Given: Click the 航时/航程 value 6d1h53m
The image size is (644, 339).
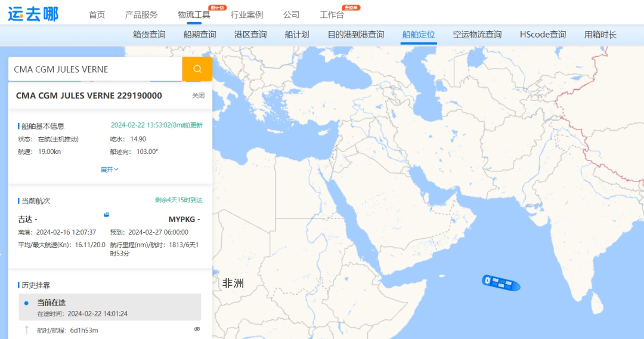Looking at the screenshot, I should [x=84, y=331].
